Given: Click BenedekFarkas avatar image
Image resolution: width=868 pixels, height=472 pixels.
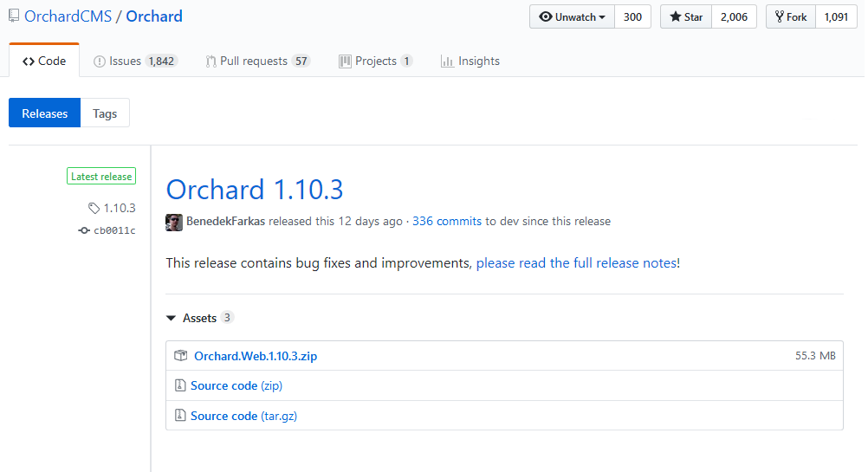Looking at the screenshot, I should [x=174, y=222].
